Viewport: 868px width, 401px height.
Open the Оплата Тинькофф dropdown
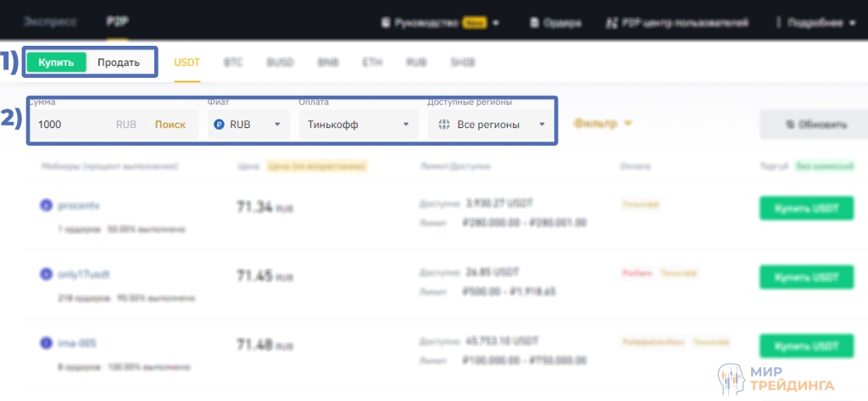[359, 125]
